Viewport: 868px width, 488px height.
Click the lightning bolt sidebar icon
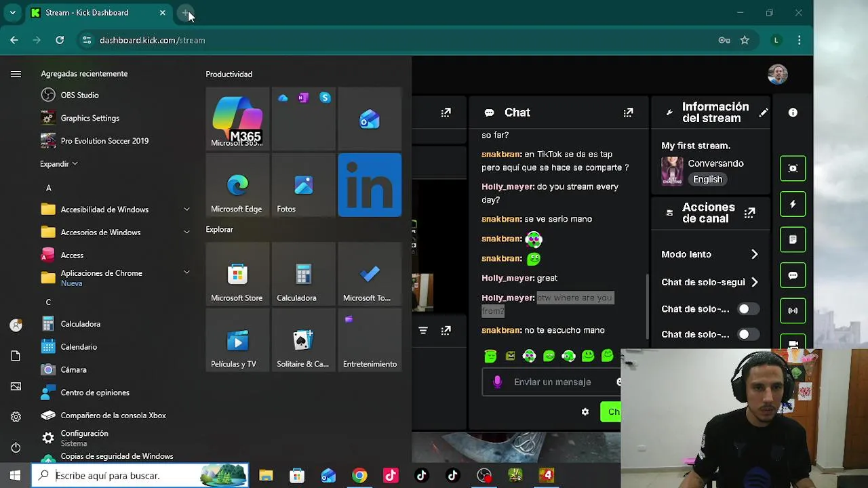(x=793, y=204)
